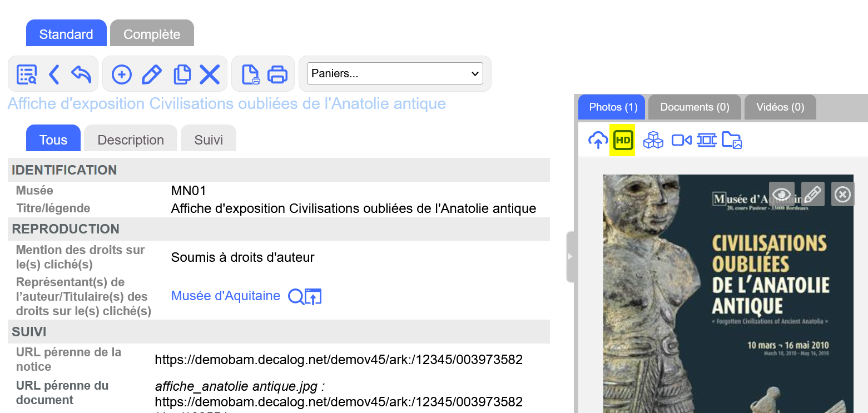Image resolution: width=868 pixels, height=413 pixels.
Task: Go to previous record with chevron arrow
Action: click(x=54, y=74)
